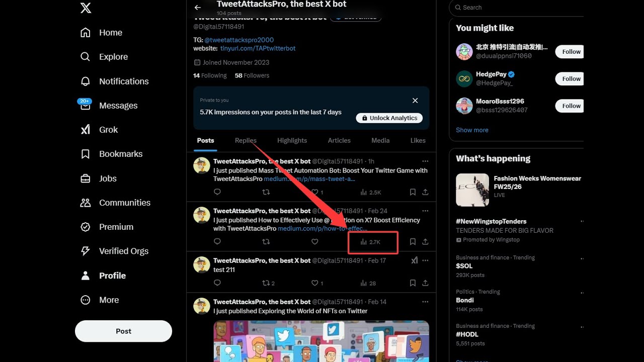Switch to the Highlights tab

tap(292, 141)
